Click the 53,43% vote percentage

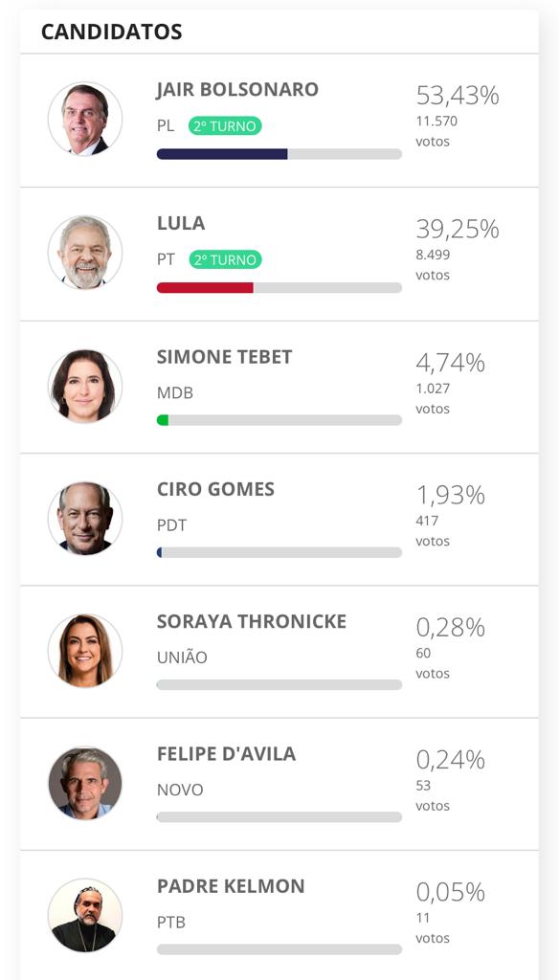point(458,96)
